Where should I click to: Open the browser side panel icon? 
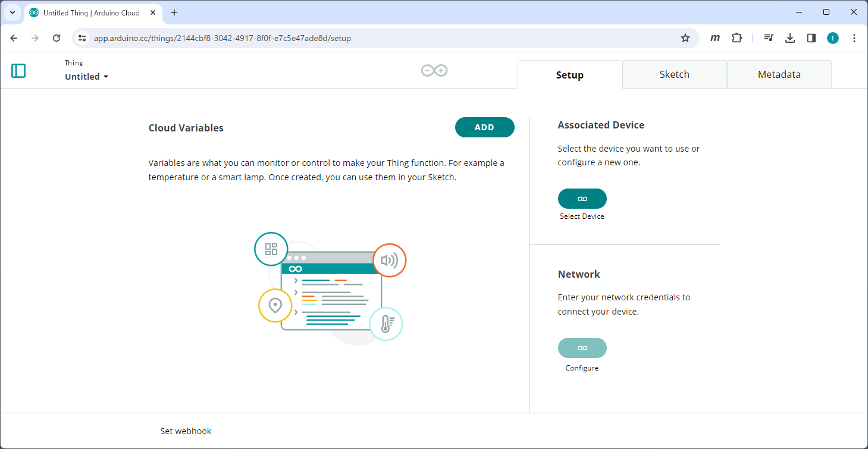811,37
